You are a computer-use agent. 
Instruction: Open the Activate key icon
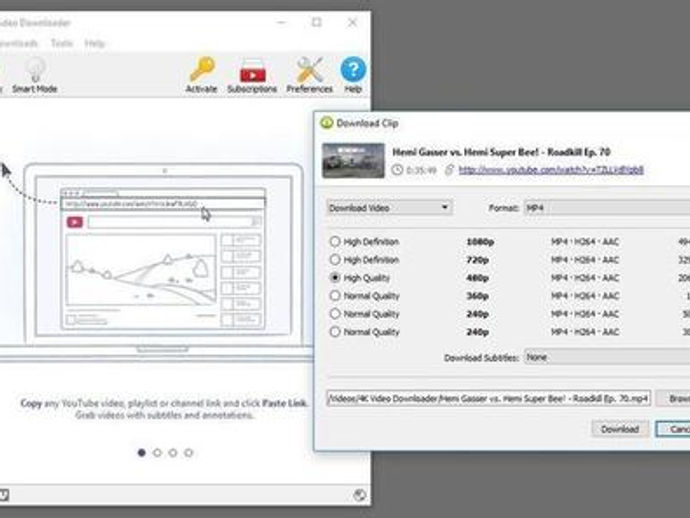pos(202,70)
